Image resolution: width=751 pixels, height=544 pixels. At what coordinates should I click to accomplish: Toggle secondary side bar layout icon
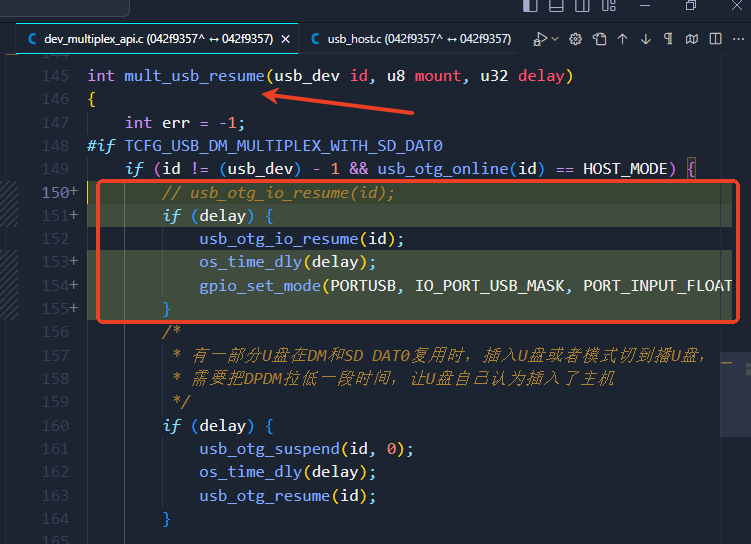[582, 6]
